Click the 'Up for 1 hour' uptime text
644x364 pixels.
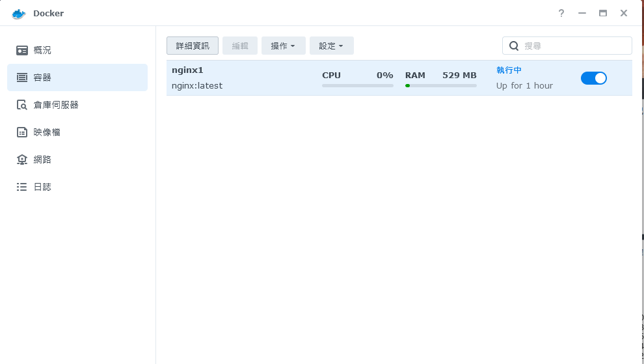(x=524, y=85)
